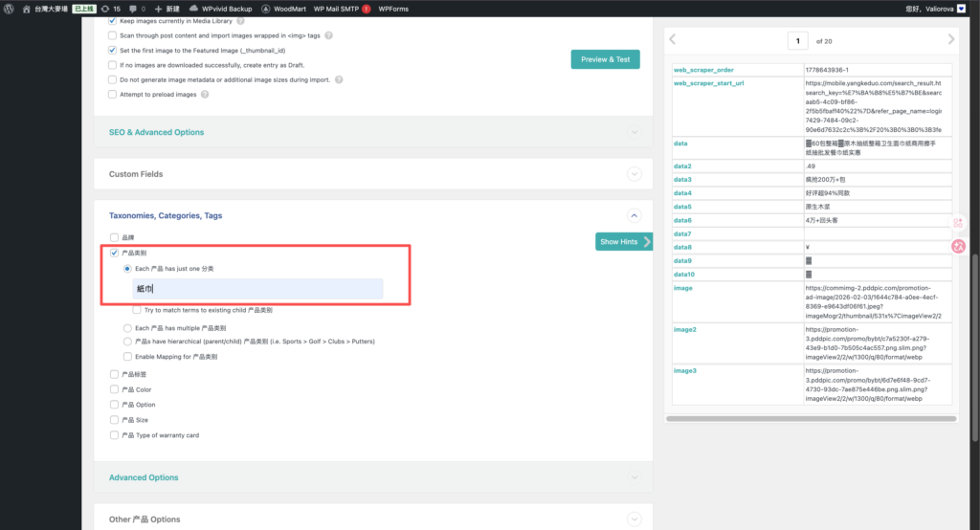Go to previous record with left arrow
This screenshot has height=530, width=980.
673,39
